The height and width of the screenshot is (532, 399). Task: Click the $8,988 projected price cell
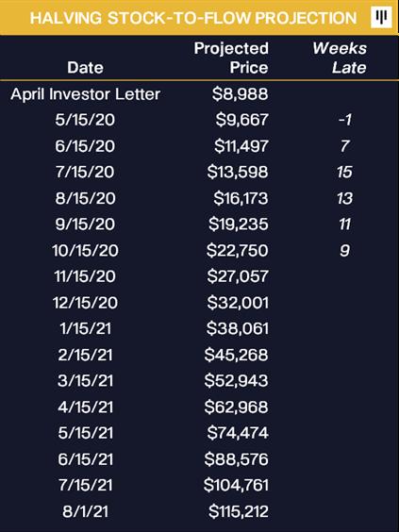coord(240,94)
